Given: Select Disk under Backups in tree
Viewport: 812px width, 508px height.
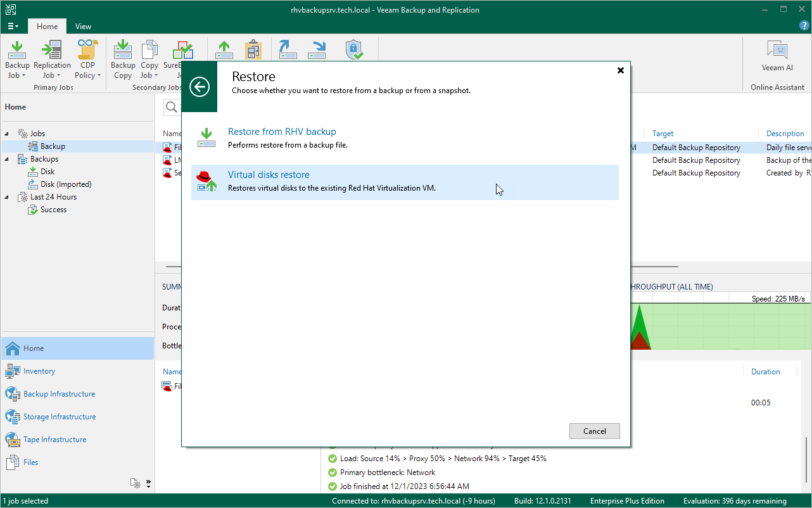Looking at the screenshot, I should point(48,172).
